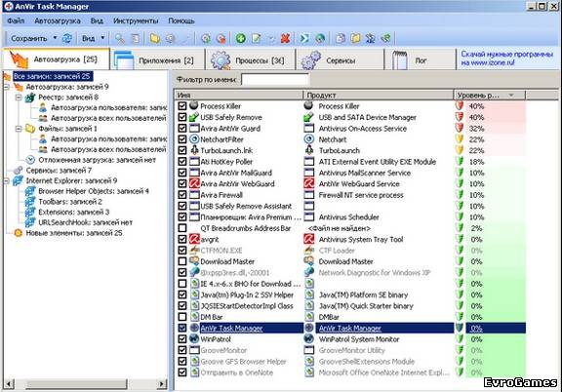Click the globe icon in the toolbar

tap(320, 38)
